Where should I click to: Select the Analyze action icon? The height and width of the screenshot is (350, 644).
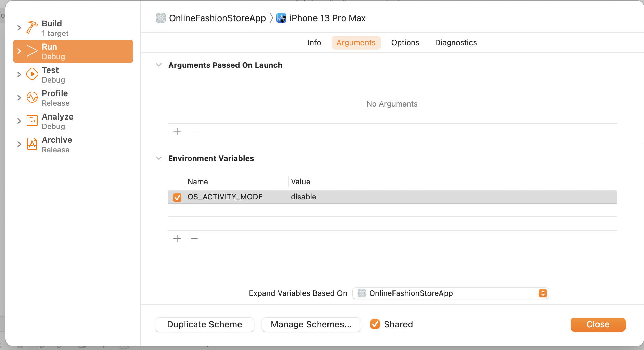click(32, 121)
